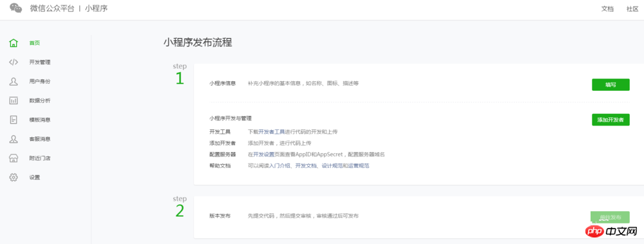Open the 开发者工具 download link
The image size is (644, 244).
point(272,132)
